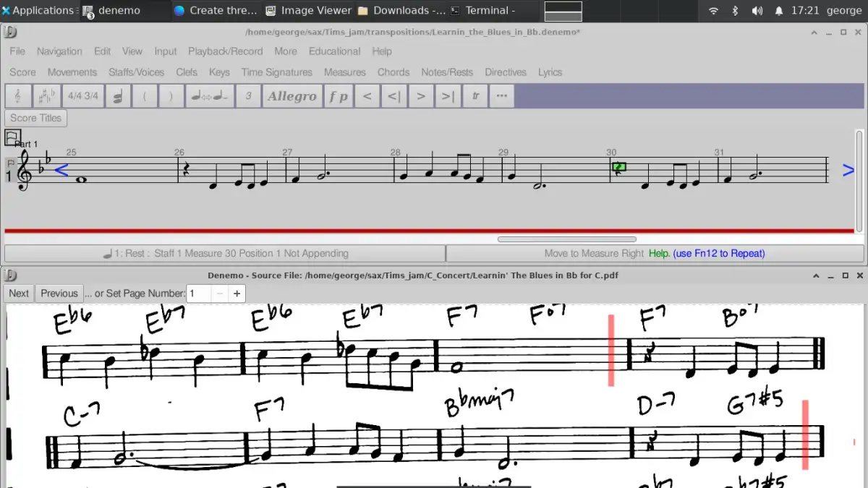This screenshot has height=488, width=868.
Task: Expand the Movements menu
Action: coord(72,72)
